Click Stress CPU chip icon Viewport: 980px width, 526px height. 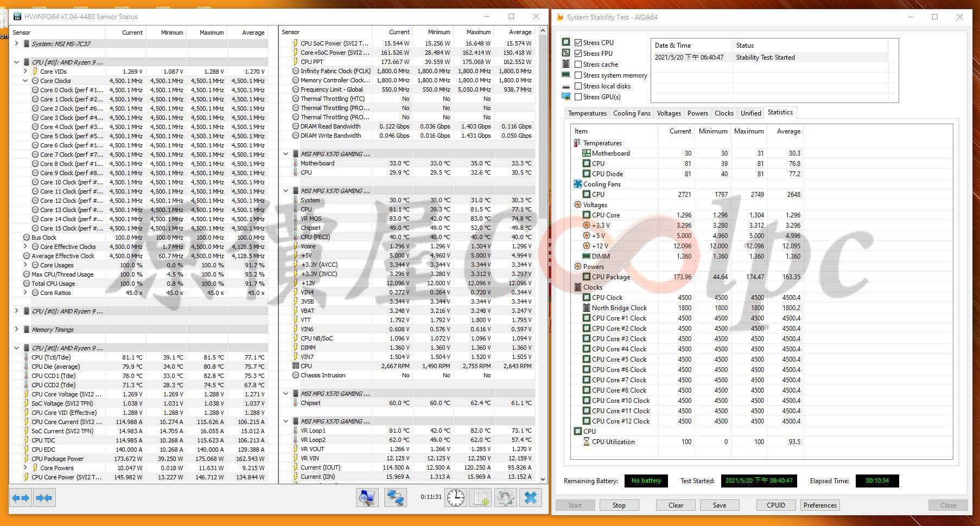click(566, 42)
